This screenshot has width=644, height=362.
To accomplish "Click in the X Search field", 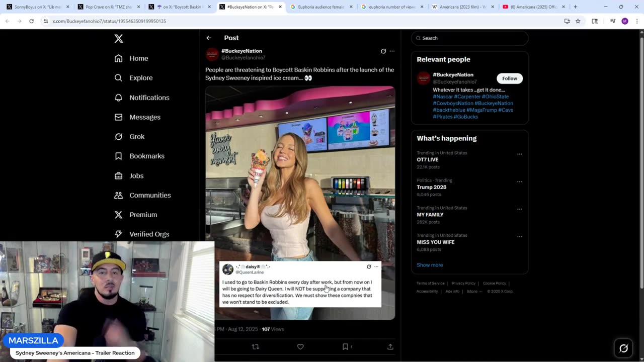I will pyautogui.click(x=469, y=38).
